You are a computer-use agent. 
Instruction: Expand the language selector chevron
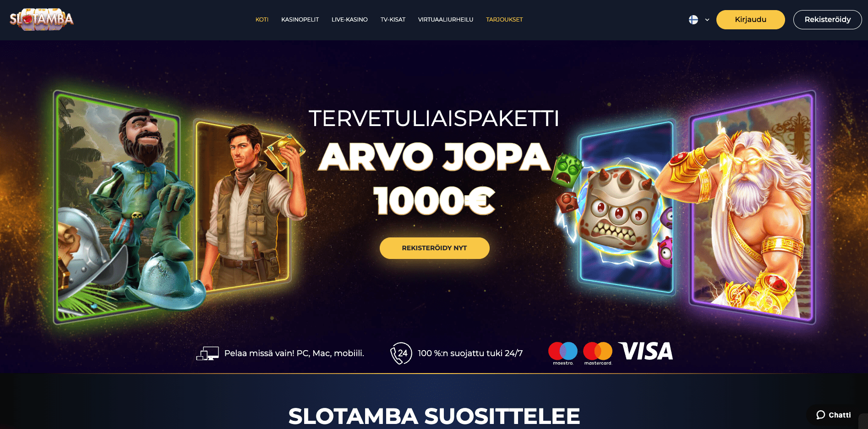pyautogui.click(x=707, y=20)
